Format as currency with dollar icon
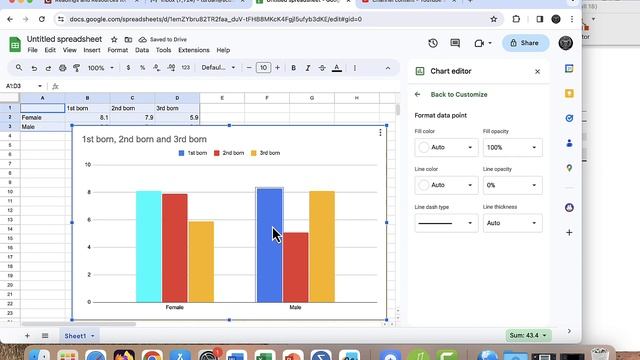Viewport: 640px width, 360px height. pos(128,68)
